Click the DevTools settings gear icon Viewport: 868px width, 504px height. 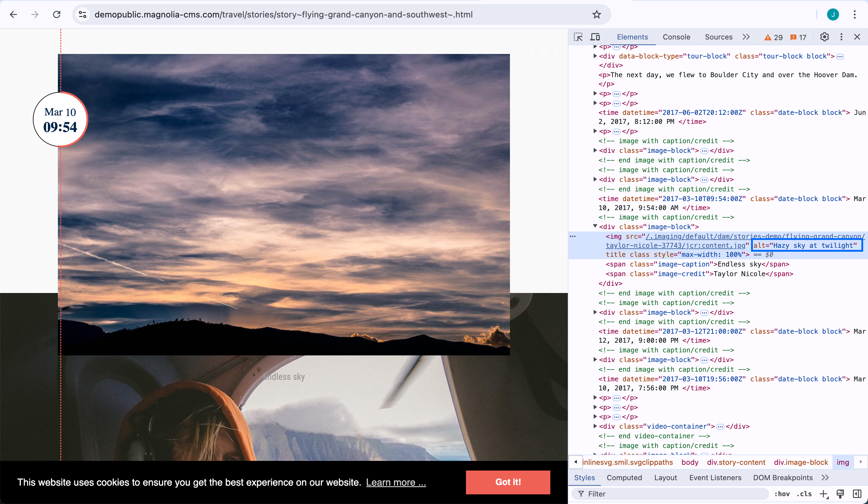click(x=824, y=37)
